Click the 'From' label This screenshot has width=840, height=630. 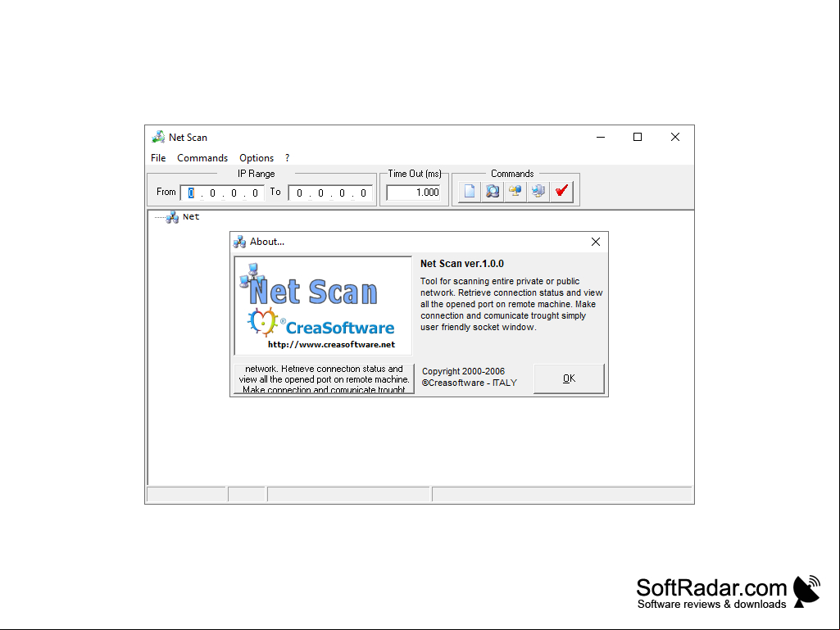166,192
